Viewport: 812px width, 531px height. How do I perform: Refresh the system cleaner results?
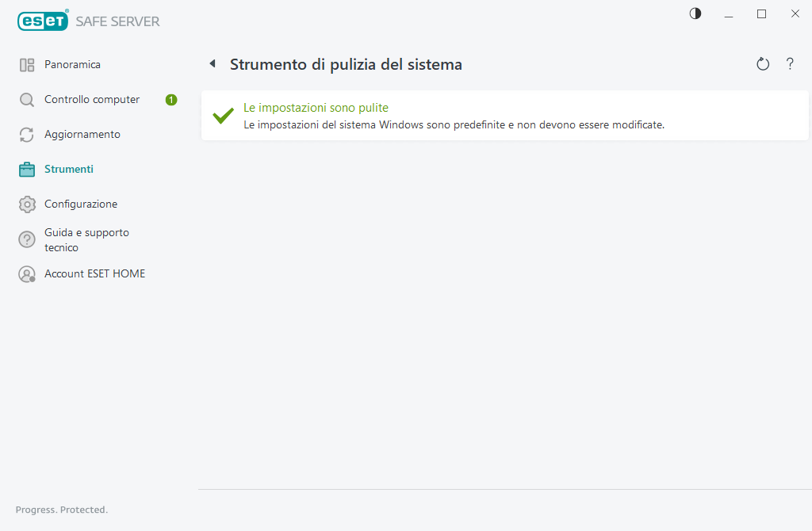[x=763, y=64]
